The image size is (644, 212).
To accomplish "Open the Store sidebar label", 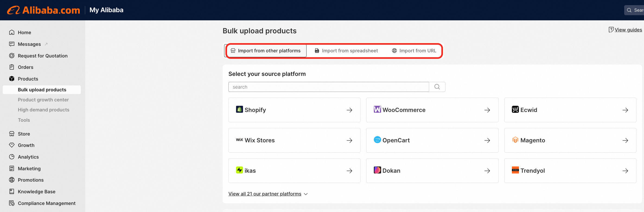I will 24,134.
